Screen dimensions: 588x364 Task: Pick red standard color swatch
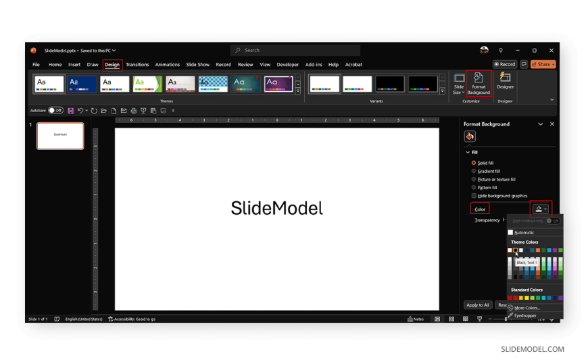pos(515,298)
